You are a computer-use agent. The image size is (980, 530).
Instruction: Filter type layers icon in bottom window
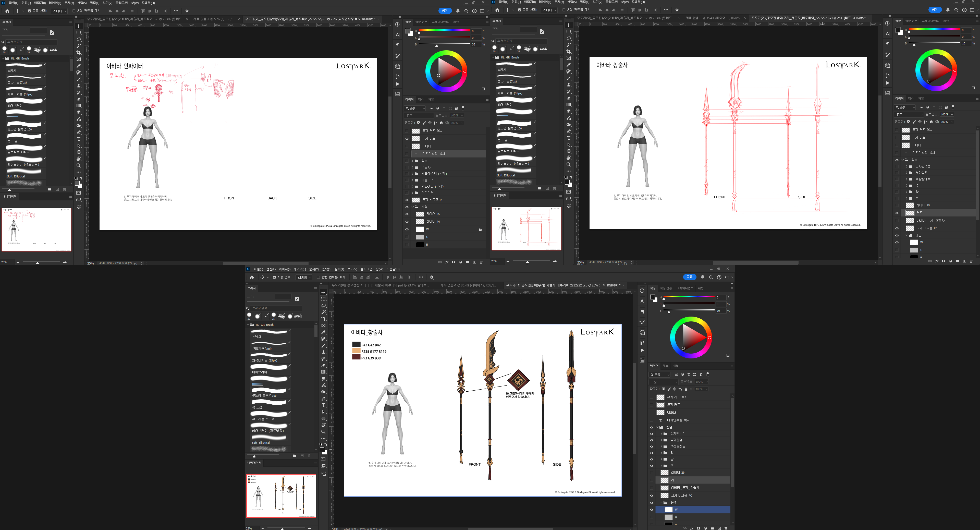pyautogui.click(x=689, y=374)
